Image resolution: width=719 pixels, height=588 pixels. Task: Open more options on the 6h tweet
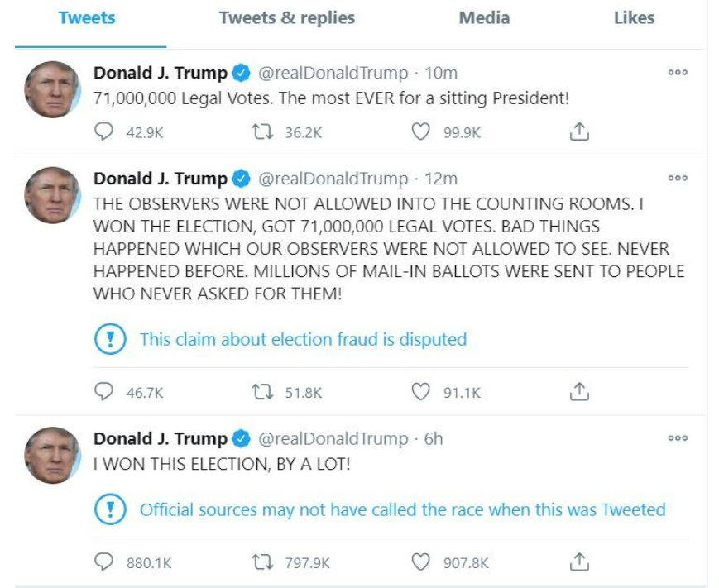[678, 438]
